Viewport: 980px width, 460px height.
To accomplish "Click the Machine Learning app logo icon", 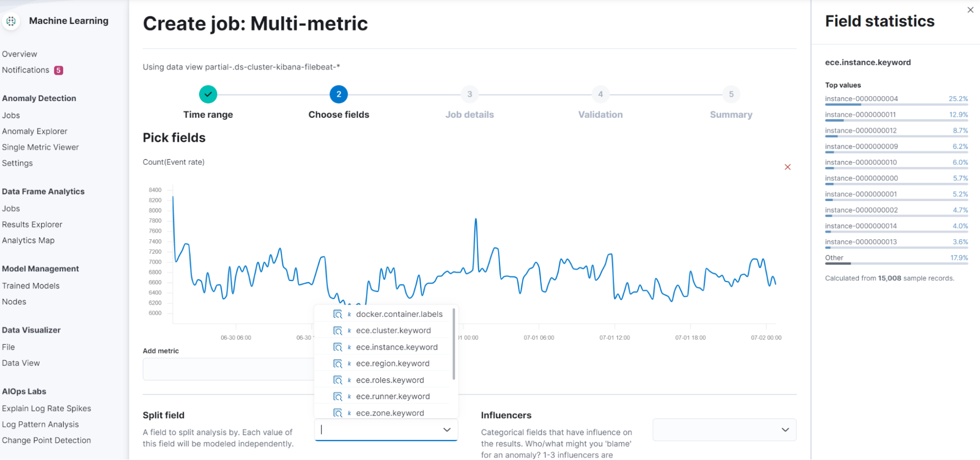I will tap(11, 21).
